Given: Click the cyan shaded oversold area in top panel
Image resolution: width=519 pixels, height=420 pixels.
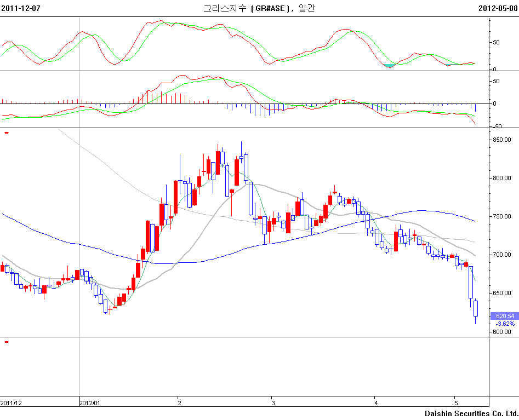Looking at the screenshot, I should click(x=389, y=66).
